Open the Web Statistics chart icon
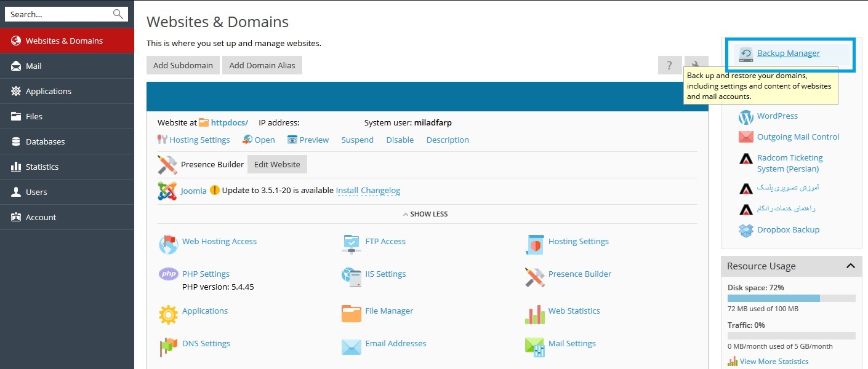The image size is (868, 369). 534,313
